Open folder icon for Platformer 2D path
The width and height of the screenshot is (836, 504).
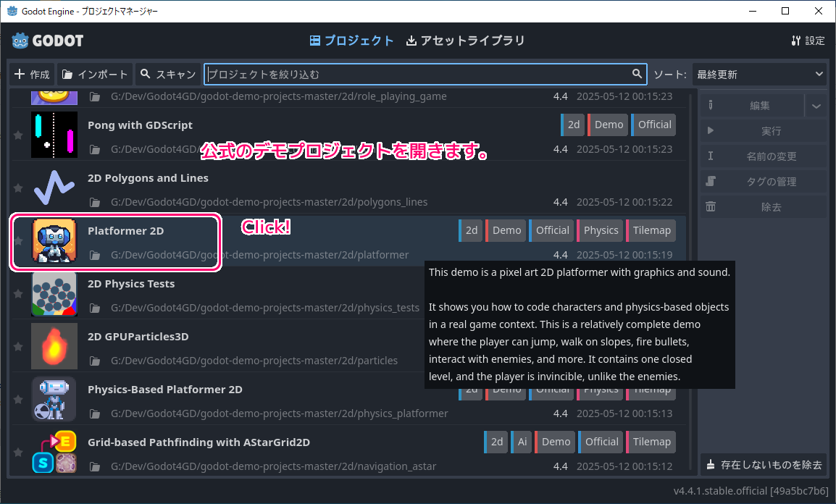pos(94,255)
